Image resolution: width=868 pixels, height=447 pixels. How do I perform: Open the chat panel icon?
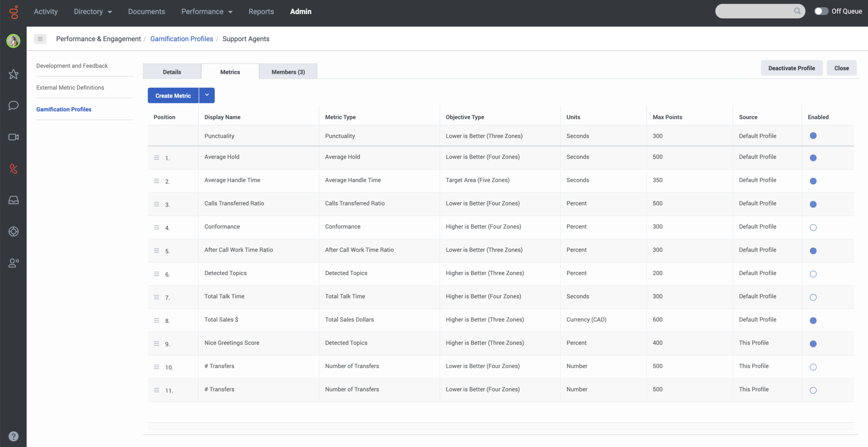13,106
